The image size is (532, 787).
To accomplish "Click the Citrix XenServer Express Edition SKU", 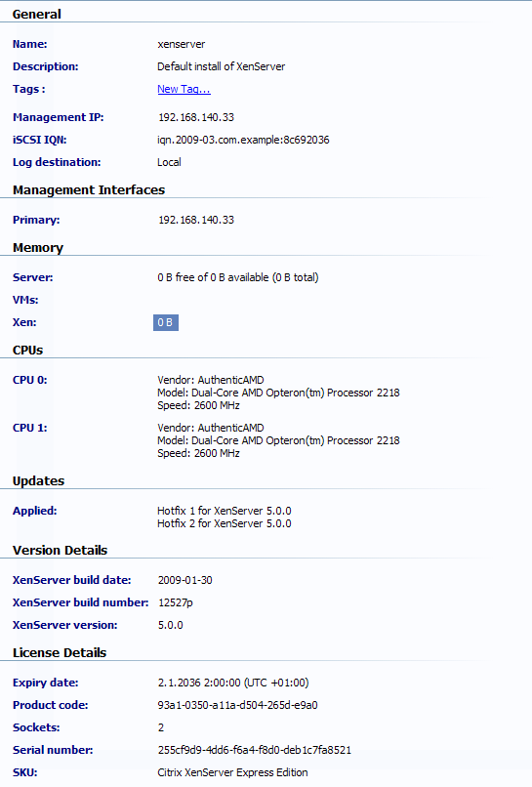I will (233, 773).
